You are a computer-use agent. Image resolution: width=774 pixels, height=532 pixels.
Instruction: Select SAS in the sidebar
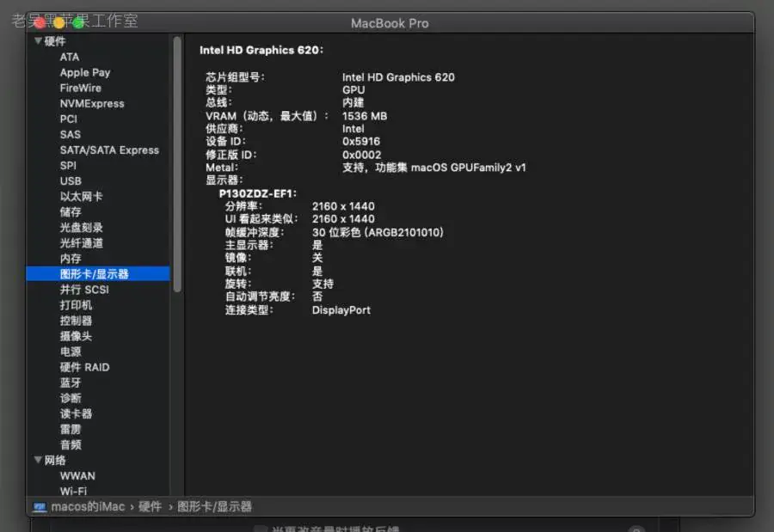pos(71,135)
